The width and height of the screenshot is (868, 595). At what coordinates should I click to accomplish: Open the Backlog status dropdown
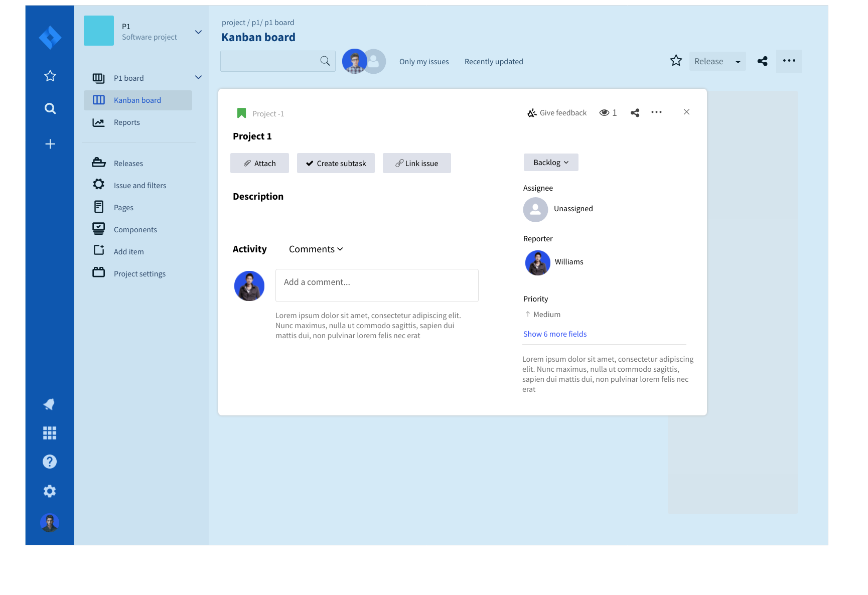coord(550,162)
